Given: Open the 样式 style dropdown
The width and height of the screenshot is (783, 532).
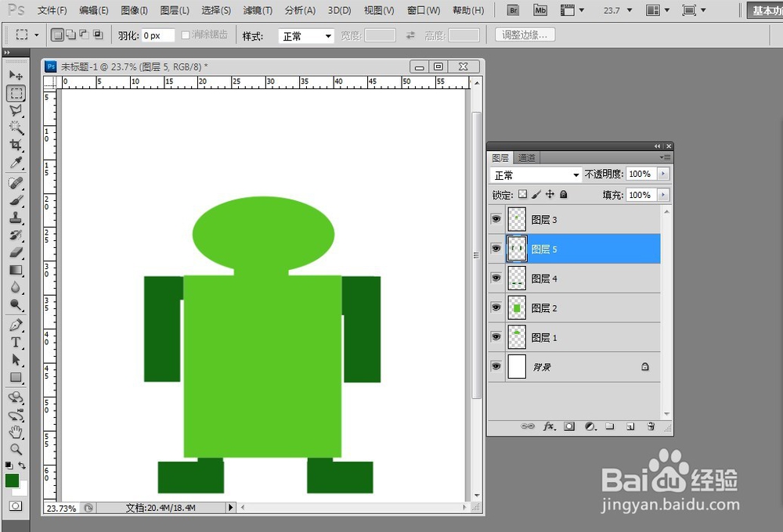Looking at the screenshot, I should pos(305,36).
